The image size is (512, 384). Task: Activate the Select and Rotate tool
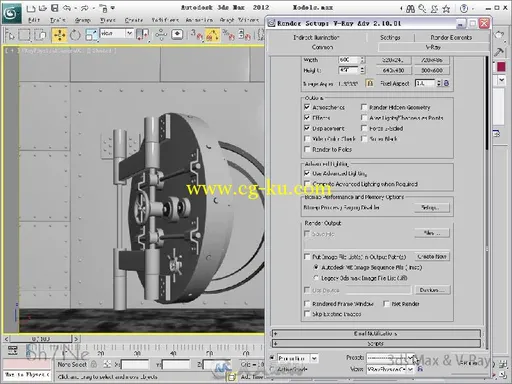pos(75,35)
